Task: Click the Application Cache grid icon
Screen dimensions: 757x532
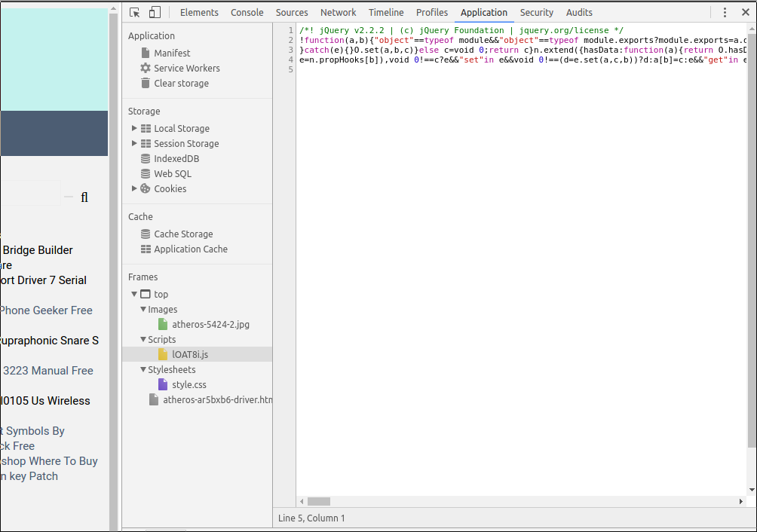Action: 146,249
